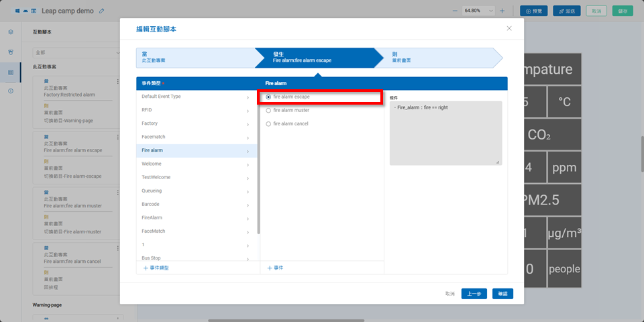Image resolution: width=644 pixels, height=322 pixels.
Task: Click the + 事件類型 add button
Action: pos(156,268)
